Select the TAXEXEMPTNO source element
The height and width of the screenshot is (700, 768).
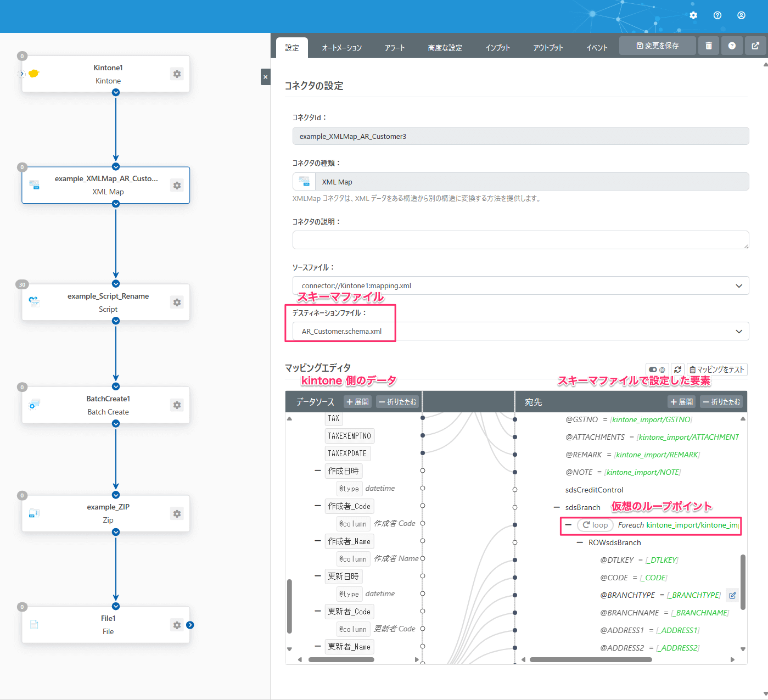[350, 436]
